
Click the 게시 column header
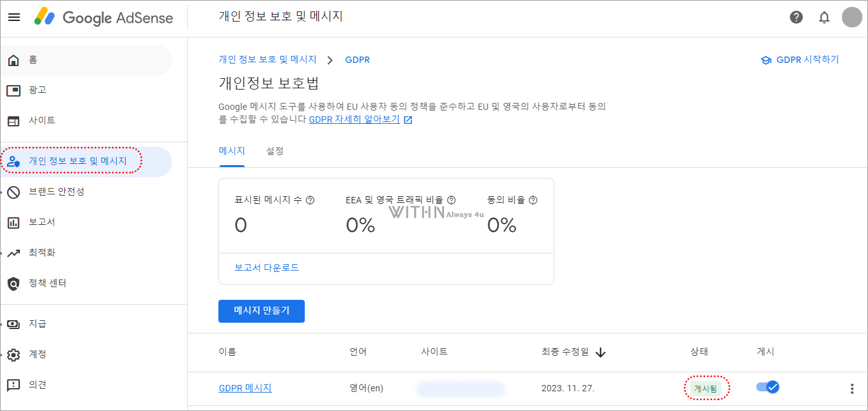coord(765,352)
